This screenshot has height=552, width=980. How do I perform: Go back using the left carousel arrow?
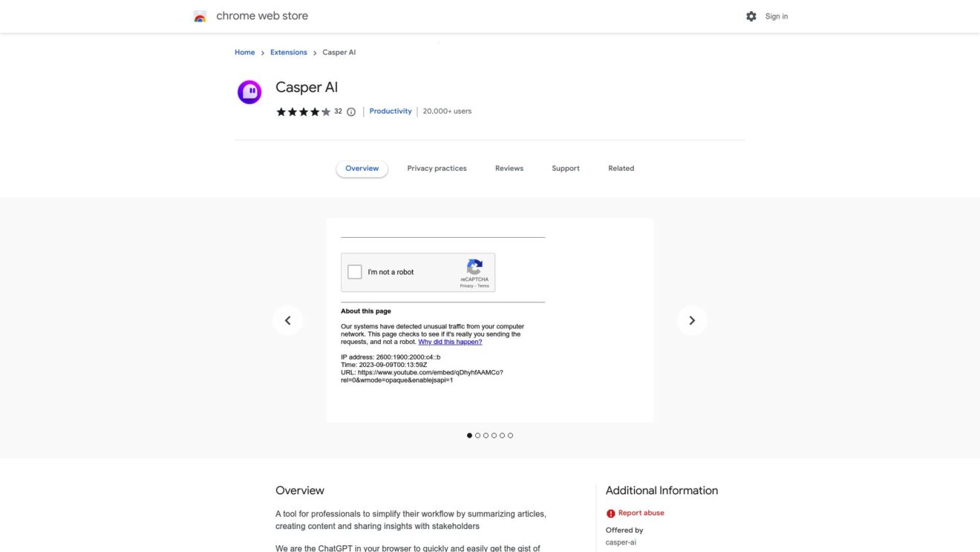(x=288, y=319)
